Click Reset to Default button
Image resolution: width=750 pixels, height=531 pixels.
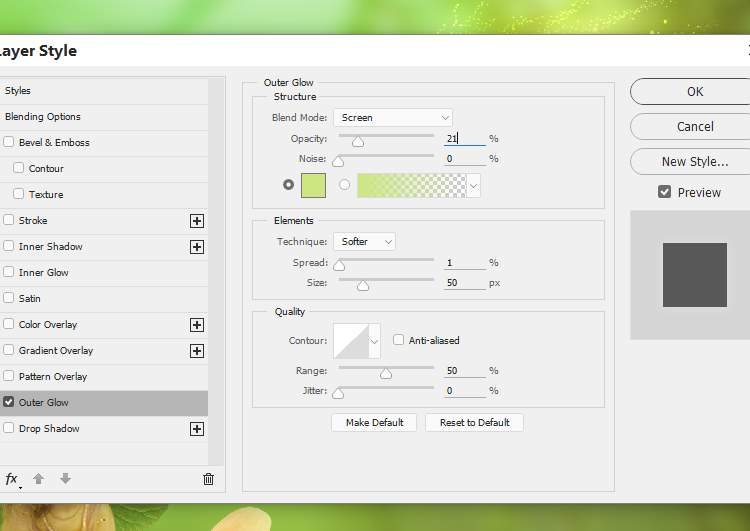click(474, 422)
